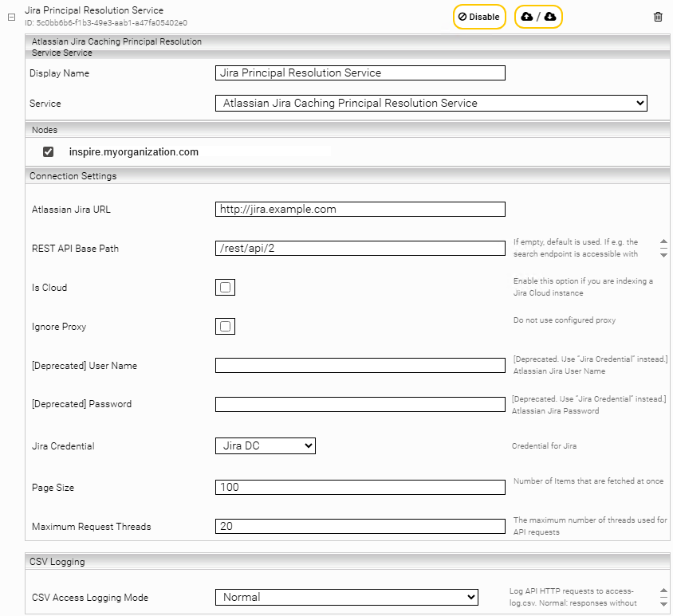The image size is (673, 616).
Task: Click the trash delete service icon
Action: 658,17
